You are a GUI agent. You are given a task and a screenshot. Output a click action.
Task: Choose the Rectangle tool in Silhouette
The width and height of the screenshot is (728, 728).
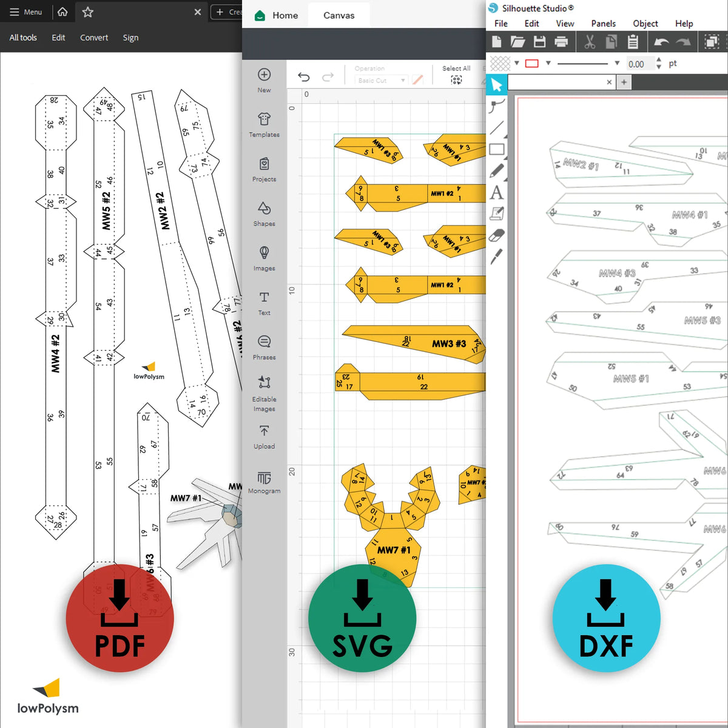pyautogui.click(x=497, y=149)
